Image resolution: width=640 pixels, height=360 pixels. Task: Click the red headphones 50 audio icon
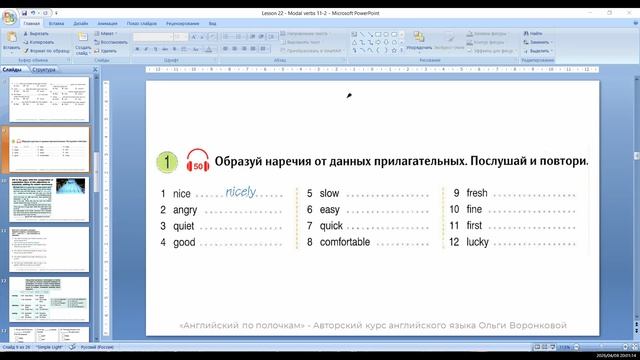coord(198,160)
